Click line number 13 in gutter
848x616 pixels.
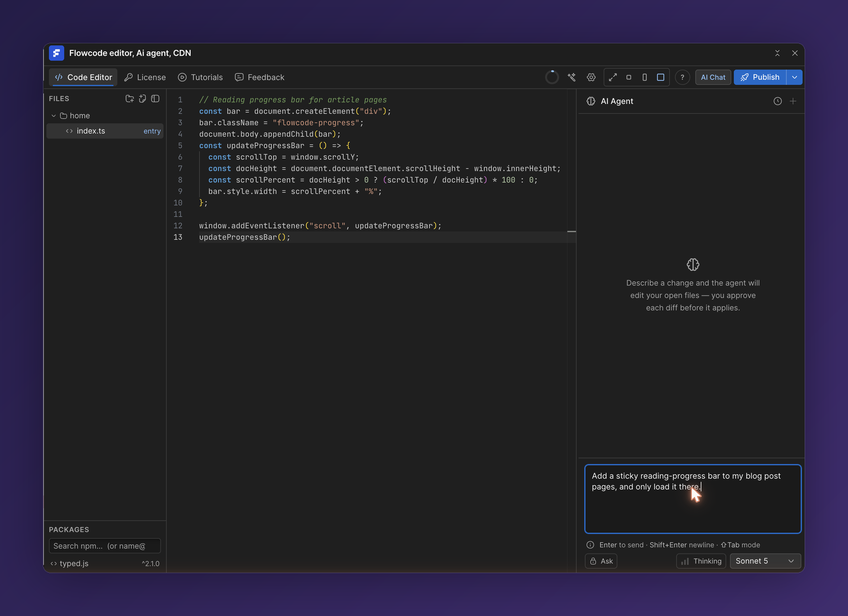point(178,237)
